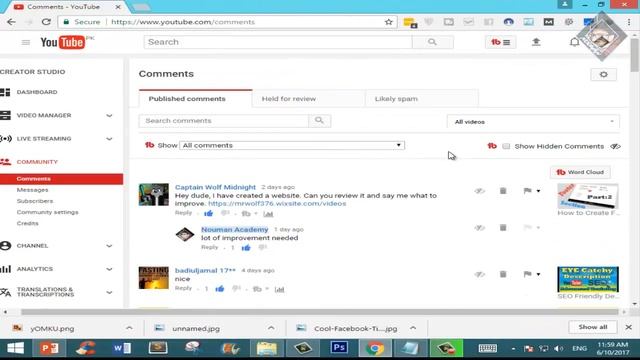Open stats chart on badiuljamal comment

tap(279, 289)
